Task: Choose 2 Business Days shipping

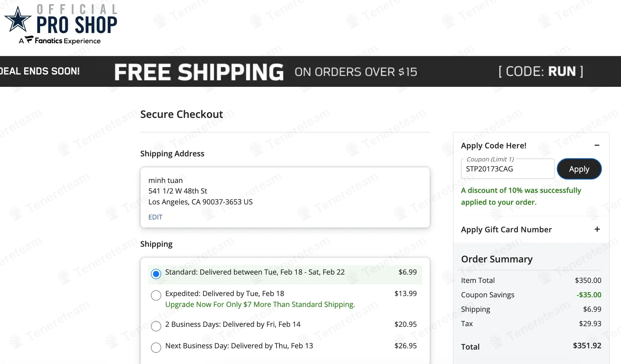Action: [156, 326]
